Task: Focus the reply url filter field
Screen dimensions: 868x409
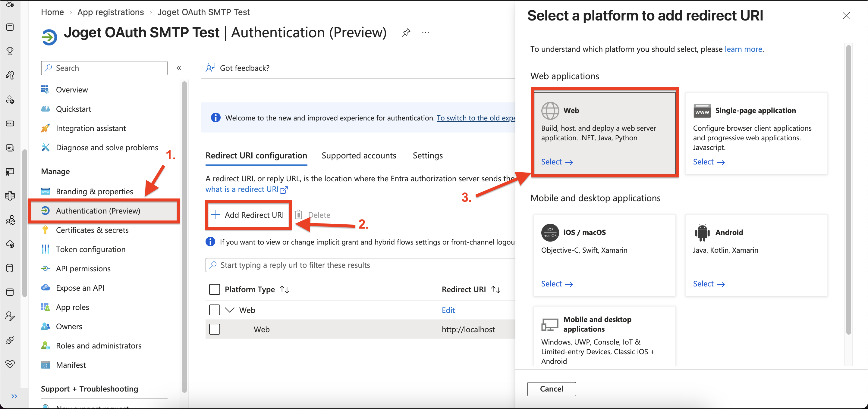Action: tap(360, 265)
